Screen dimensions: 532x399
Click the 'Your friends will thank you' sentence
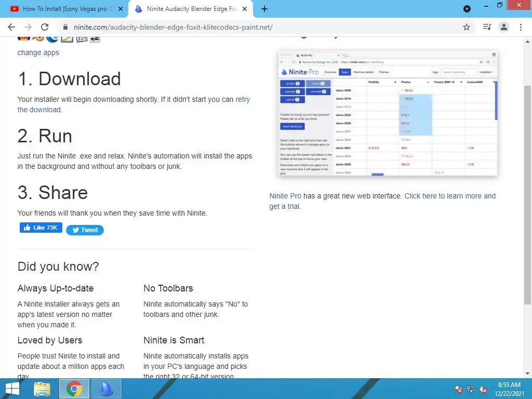(112, 213)
